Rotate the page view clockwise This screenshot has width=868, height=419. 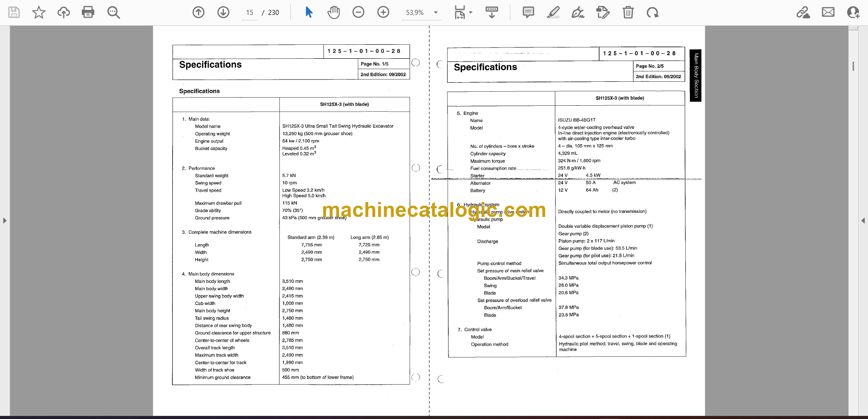pyautogui.click(x=652, y=12)
